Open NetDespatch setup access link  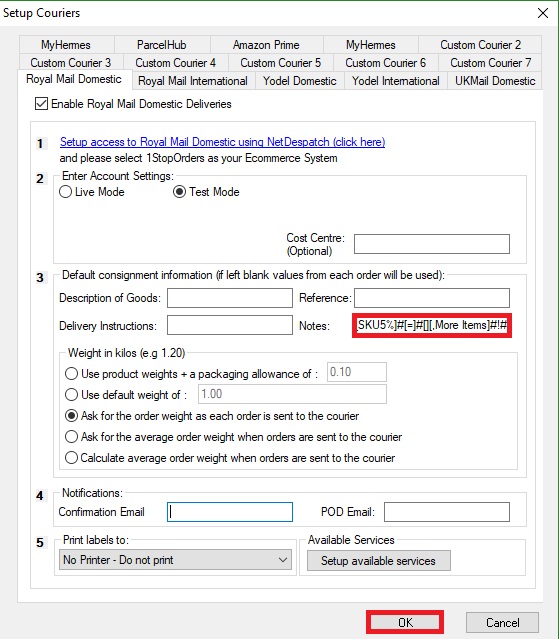point(222,142)
